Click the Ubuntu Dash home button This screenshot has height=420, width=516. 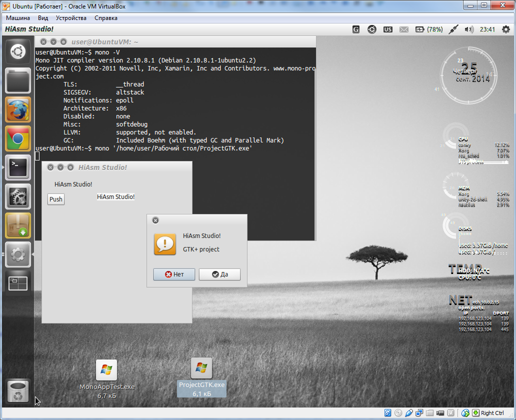click(18, 51)
